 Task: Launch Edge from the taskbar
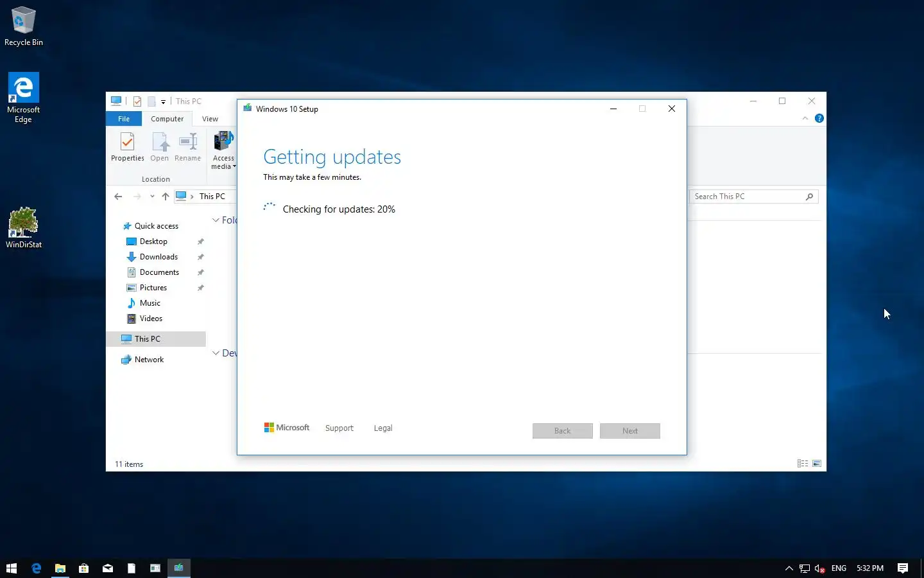[x=36, y=568]
